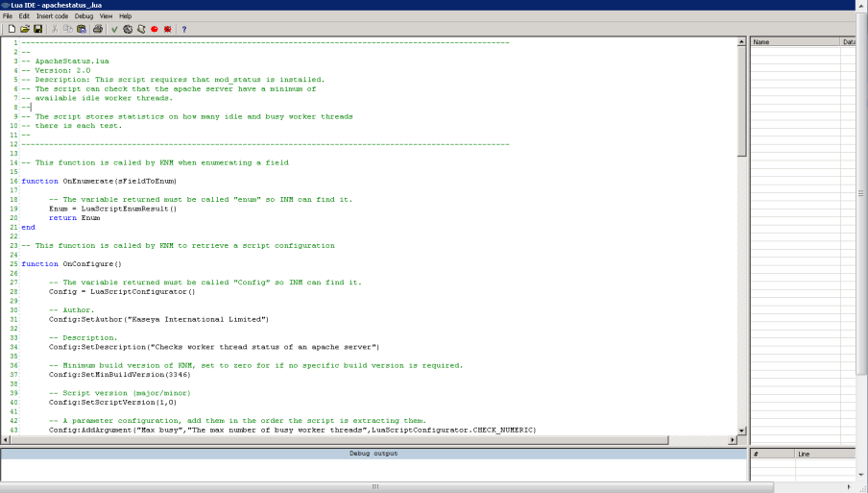Click the blue question mark help icon
This screenshot has height=493, width=868.
tap(184, 29)
